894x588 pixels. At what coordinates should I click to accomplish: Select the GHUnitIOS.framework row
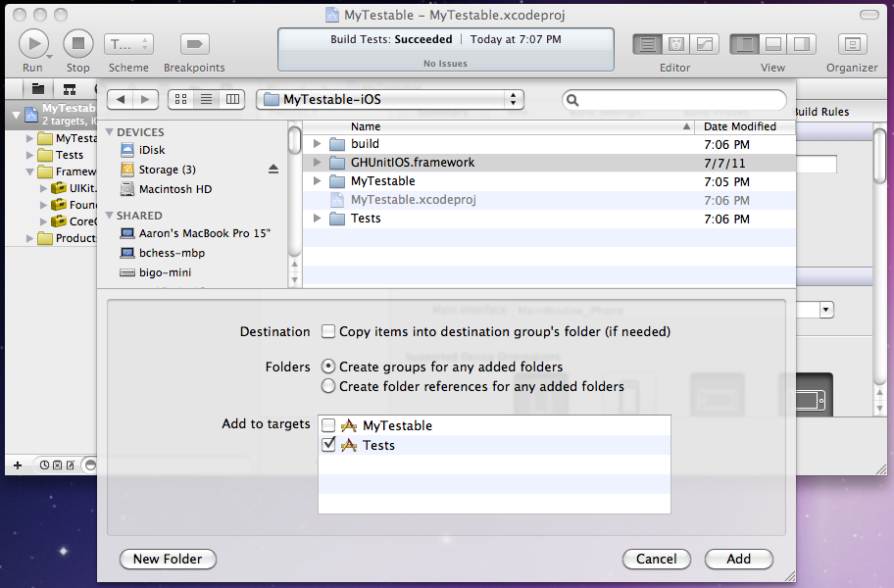(x=549, y=163)
